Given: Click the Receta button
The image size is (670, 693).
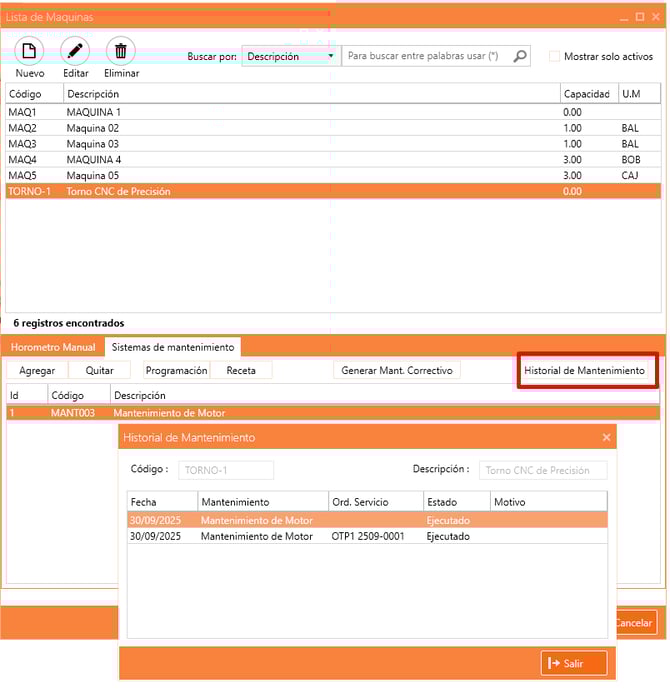Looking at the screenshot, I should (x=241, y=370).
